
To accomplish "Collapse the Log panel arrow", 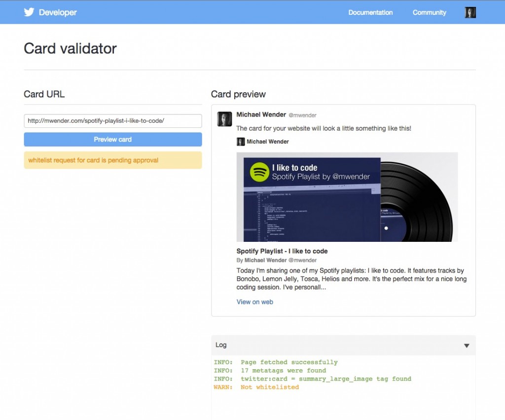I will tap(467, 345).
